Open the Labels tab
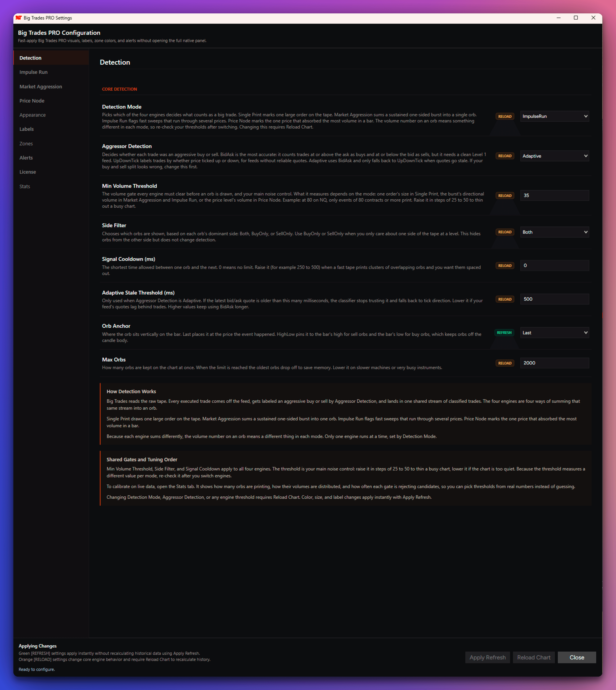The image size is (616, 690). (x=51, y=129)
